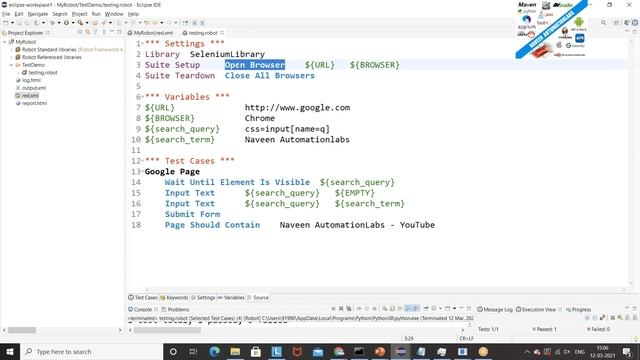Click the 'Close All Browsers' keyword text
The width and height of the screenshot is (640, 360).
click(x=270, y=76)
